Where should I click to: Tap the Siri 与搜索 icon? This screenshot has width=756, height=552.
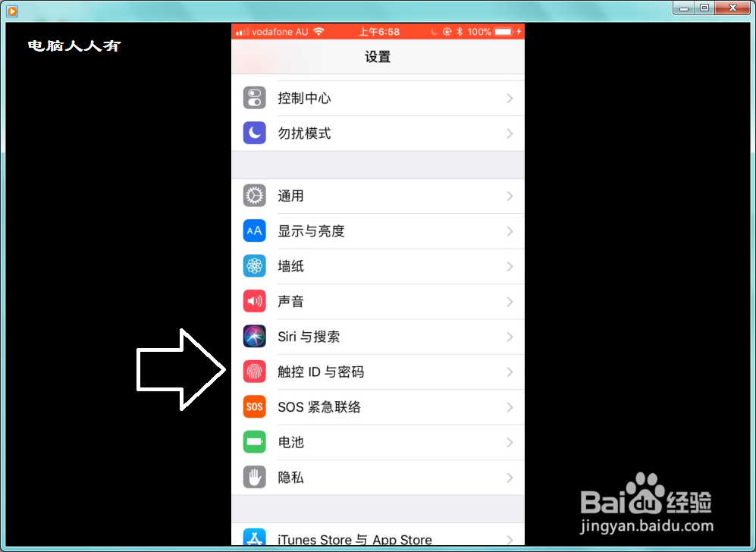(x=254, y=336)
